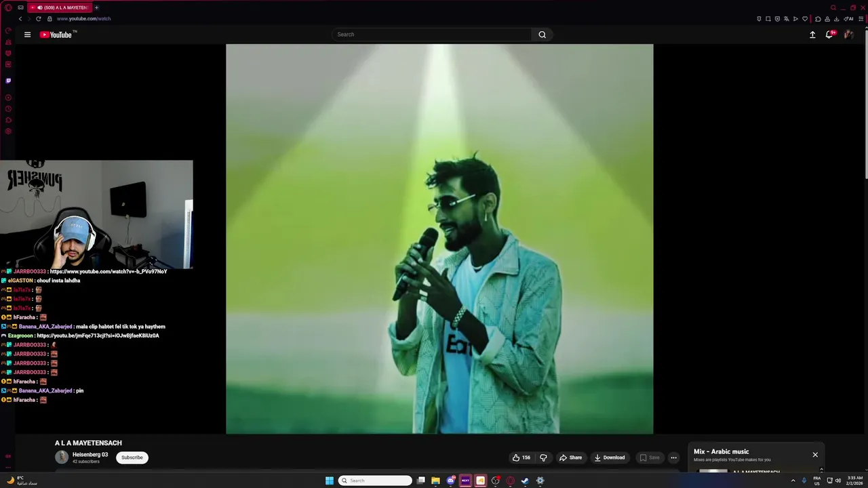Reload the YouTube page
Screen dimensions: 868x488
tap(38, 18)
